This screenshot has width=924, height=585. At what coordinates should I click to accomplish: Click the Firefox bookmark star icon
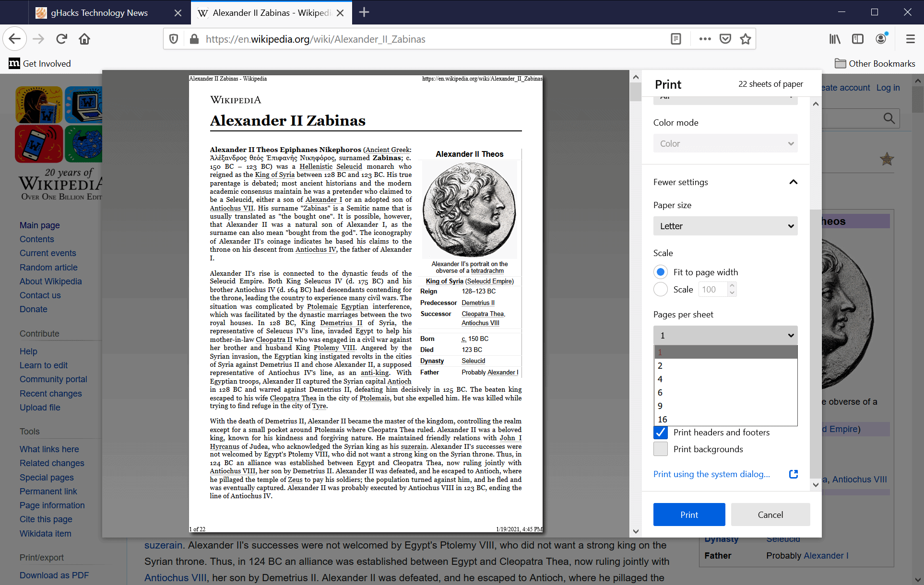click(746, 38)
